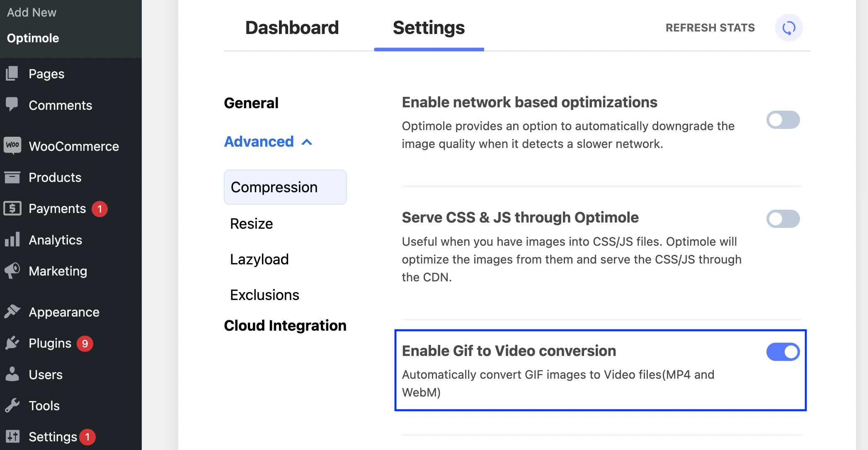This screenshot has width=868, height=450.
Task: Open Plugins using the plug icon
Action: [13, 343]
